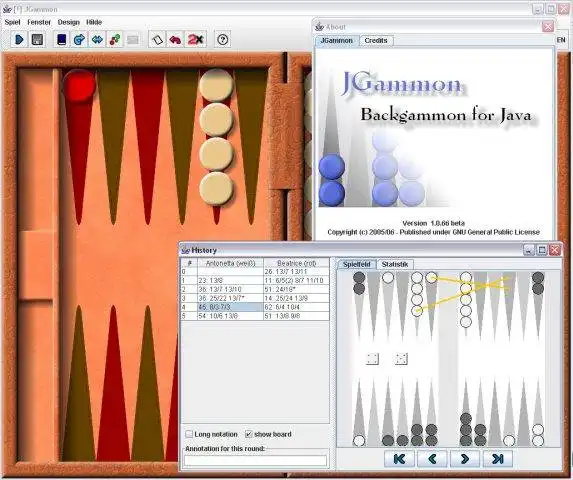Screen dimensions: 573x480
Task: Select the cell '54: 10/6 13/8'
Action: tap(230, 316)
